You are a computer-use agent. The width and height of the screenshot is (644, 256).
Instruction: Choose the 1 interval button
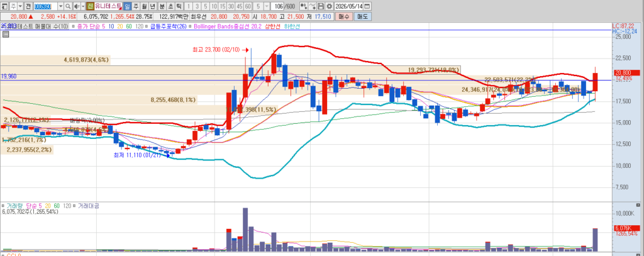[189, 6]
